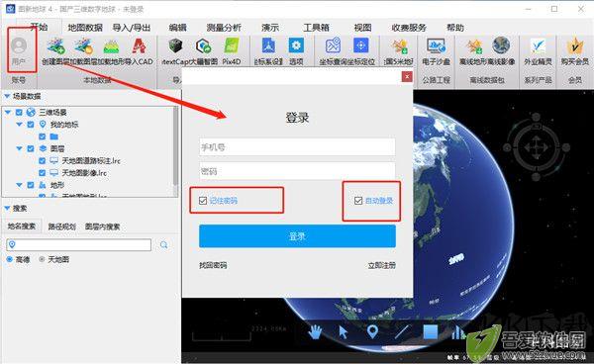This screenshot has width=594, height=364.
Task: Open the 地图数据 ribbon tab
Action: click(85, 28)
